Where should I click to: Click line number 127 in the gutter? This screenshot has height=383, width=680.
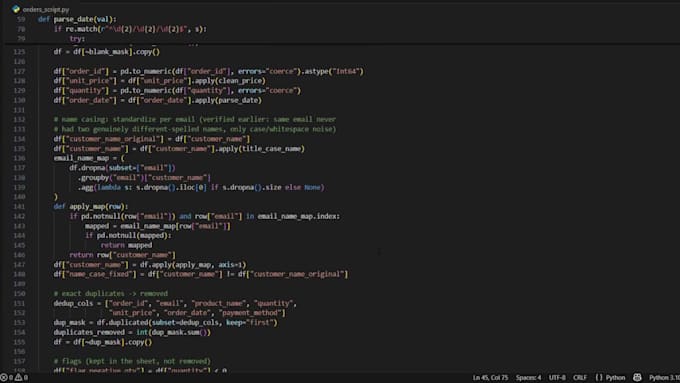point(20,71)
